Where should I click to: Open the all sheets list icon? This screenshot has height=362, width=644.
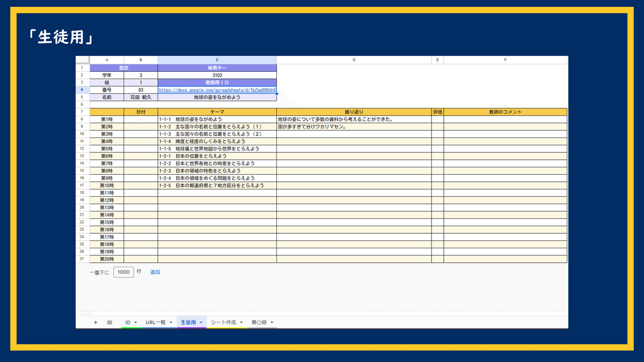click(x=109, y=322)
